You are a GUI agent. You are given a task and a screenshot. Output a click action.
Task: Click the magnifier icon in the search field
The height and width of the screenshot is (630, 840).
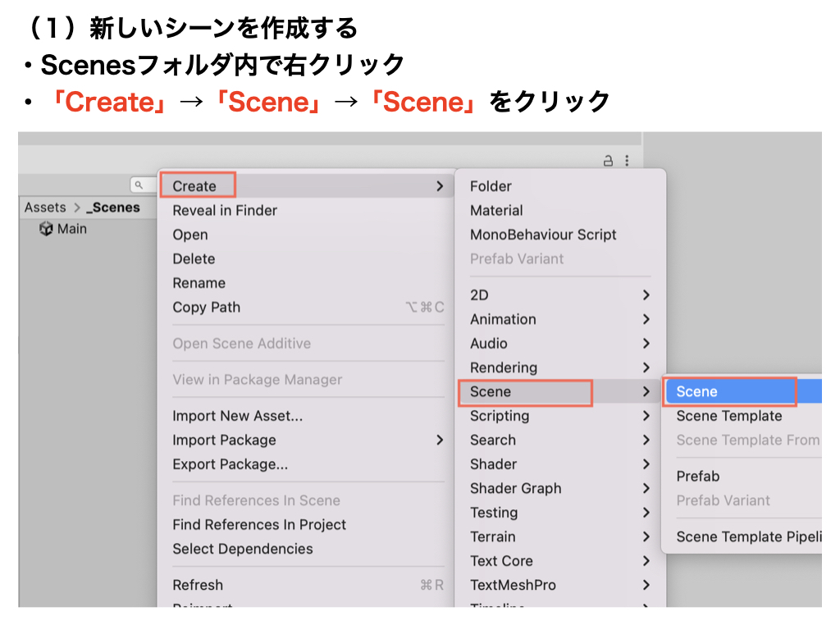139,186
